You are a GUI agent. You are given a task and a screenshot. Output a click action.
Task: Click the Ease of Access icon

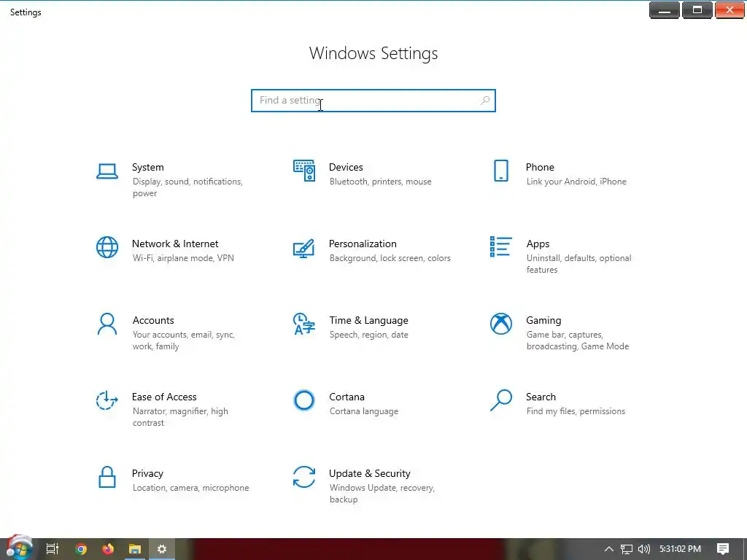[x=107, y=400]
